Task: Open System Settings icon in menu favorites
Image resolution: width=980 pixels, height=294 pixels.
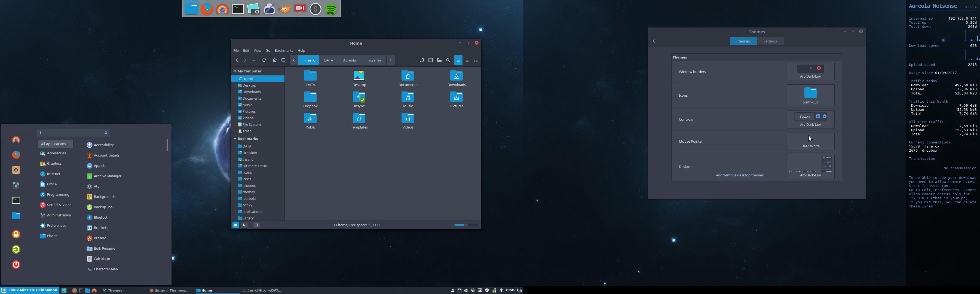Action: (x=16, y=185)
